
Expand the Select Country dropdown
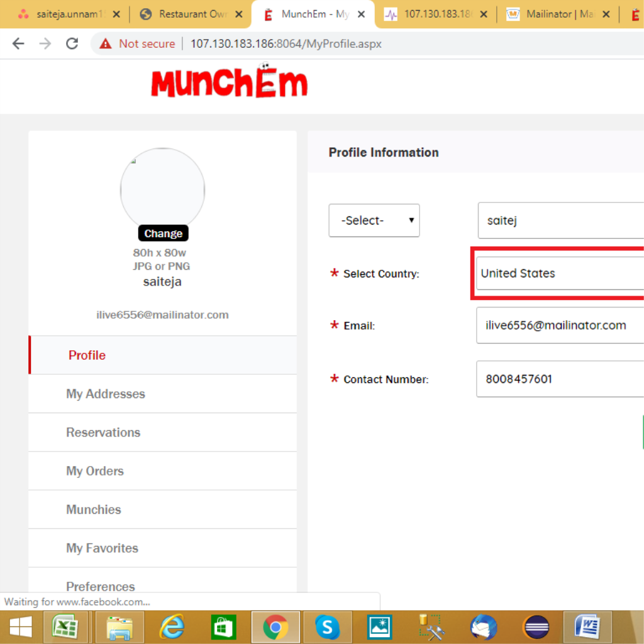(x=560, y=274)
